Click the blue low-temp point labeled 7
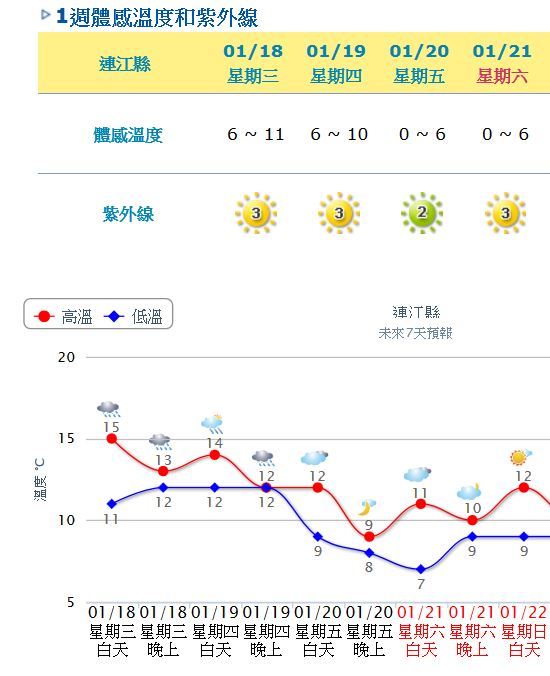The image size is (550, 676). [421, 570]
